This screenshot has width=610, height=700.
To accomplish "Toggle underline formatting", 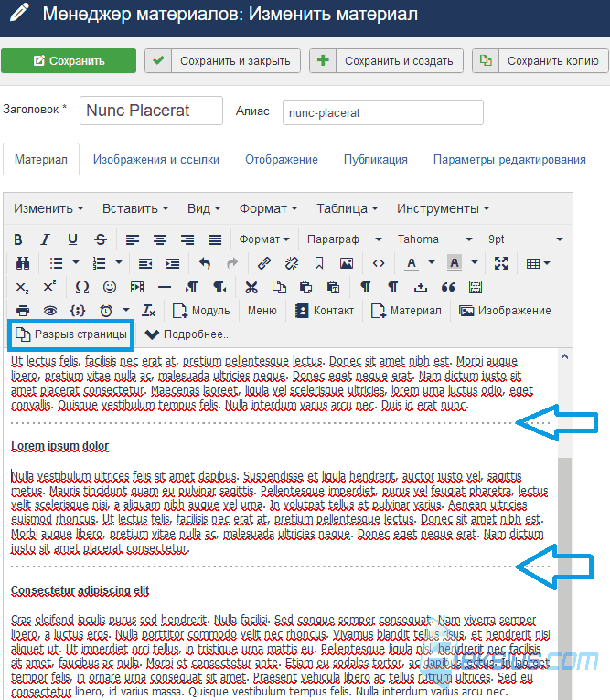I will 73,239.
